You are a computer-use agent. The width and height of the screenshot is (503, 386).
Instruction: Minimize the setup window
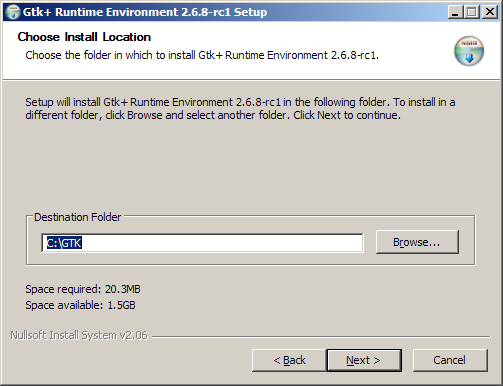tap(455, 12)
